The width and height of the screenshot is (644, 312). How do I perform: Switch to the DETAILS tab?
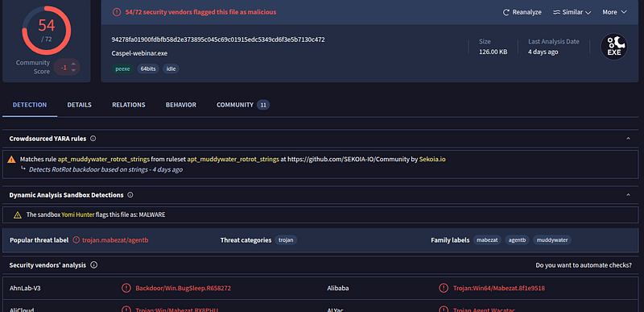(x=79, y=105)
